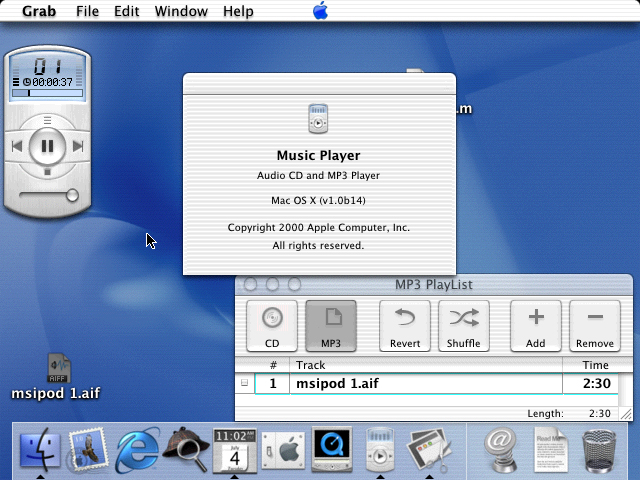This screenshot has height=480, width=640.
Task: Revert the playlist order
Action: [405, 326]
